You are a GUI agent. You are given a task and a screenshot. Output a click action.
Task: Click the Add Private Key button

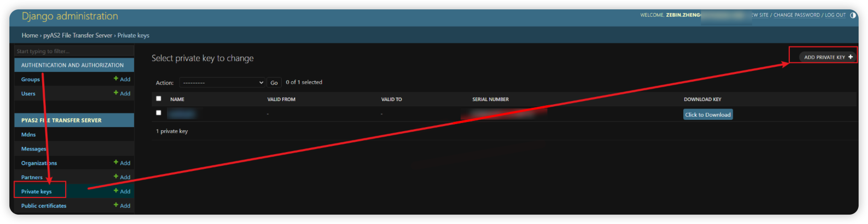[x=828, y=57]
